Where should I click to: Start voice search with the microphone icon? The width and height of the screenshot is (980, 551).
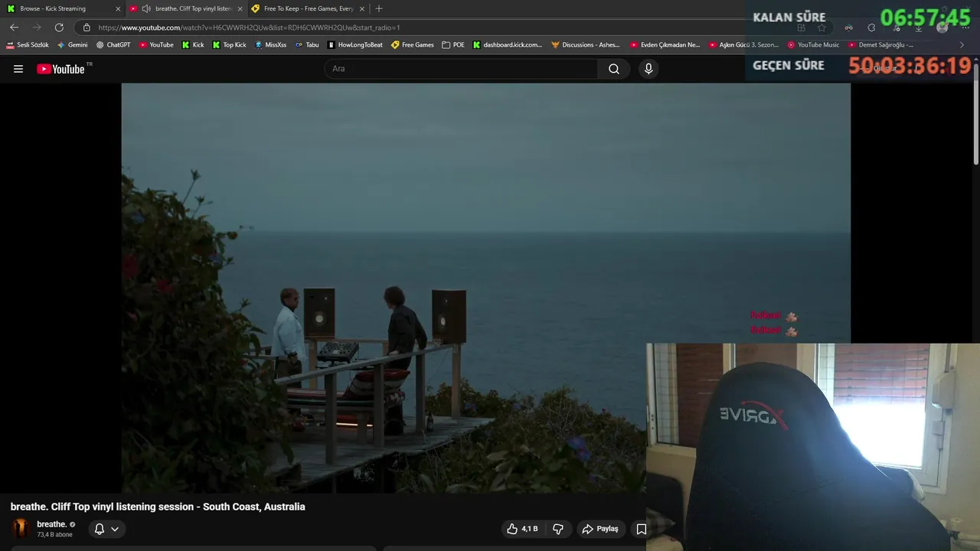coord(648,69)
